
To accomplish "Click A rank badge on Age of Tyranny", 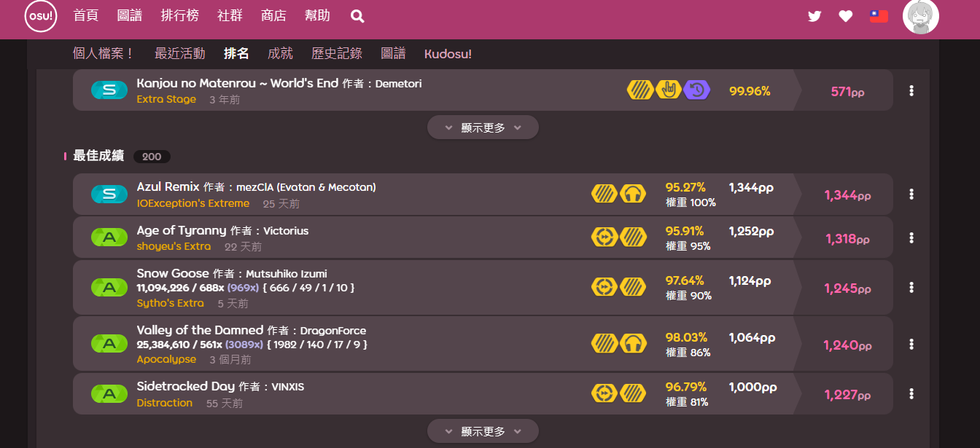I will [x=109, y=237].
